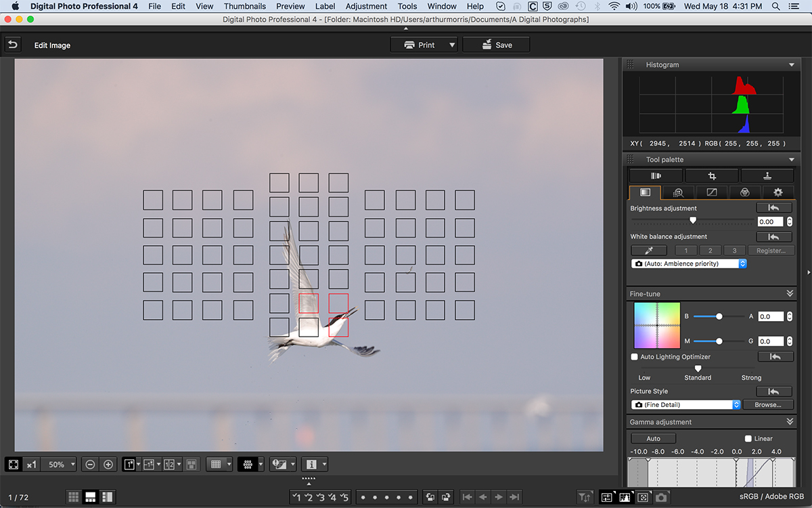Image resolution: width=812 pixels, height=508 pixels.
Task: Switch to the color adjustment tab
Action: click(x=745, y=192)
